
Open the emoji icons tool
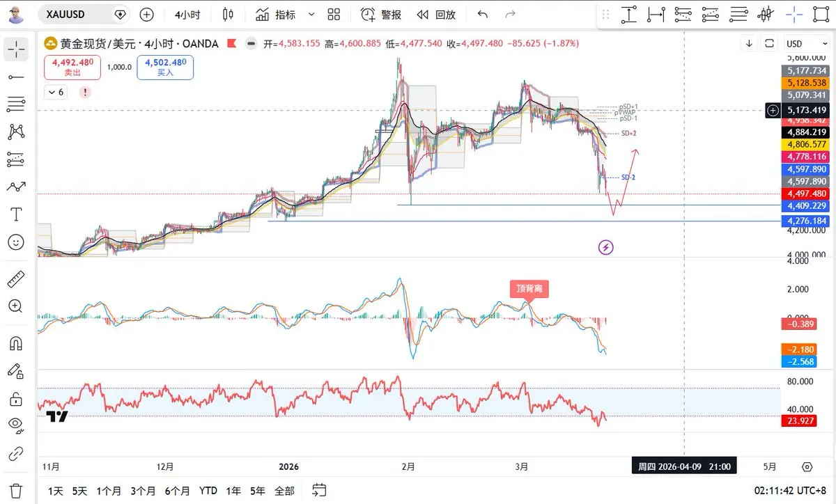point(17,242)
